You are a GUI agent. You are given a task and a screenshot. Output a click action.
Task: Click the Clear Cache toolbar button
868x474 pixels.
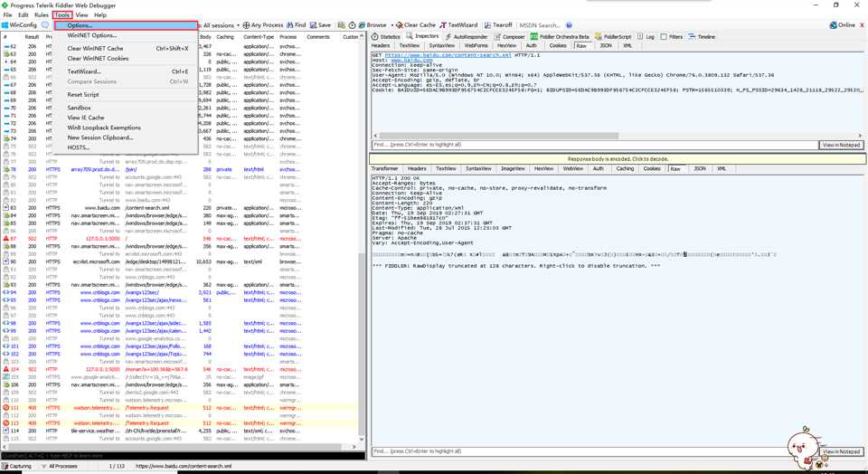click(x=416, y=25)
